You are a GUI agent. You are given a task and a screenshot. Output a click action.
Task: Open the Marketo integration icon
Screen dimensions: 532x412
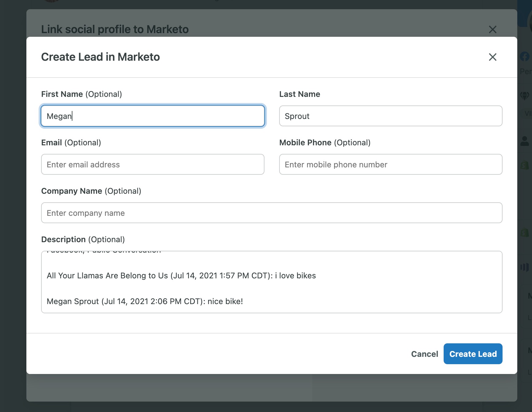525,267
